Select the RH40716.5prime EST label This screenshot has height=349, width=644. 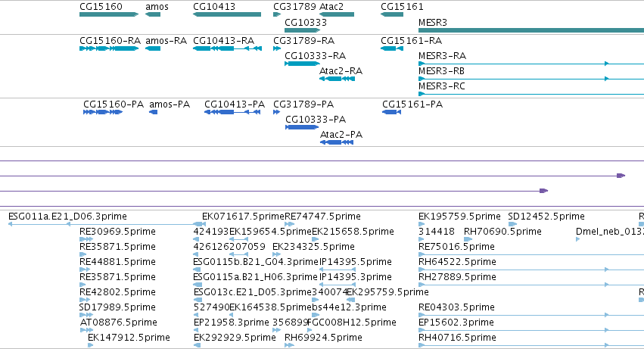click(457, 338)
